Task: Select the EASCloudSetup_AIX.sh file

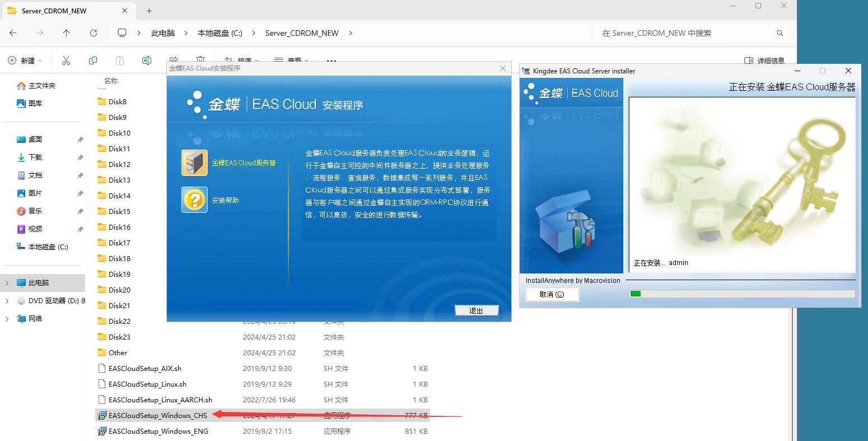Action: (x=139, y=368)
